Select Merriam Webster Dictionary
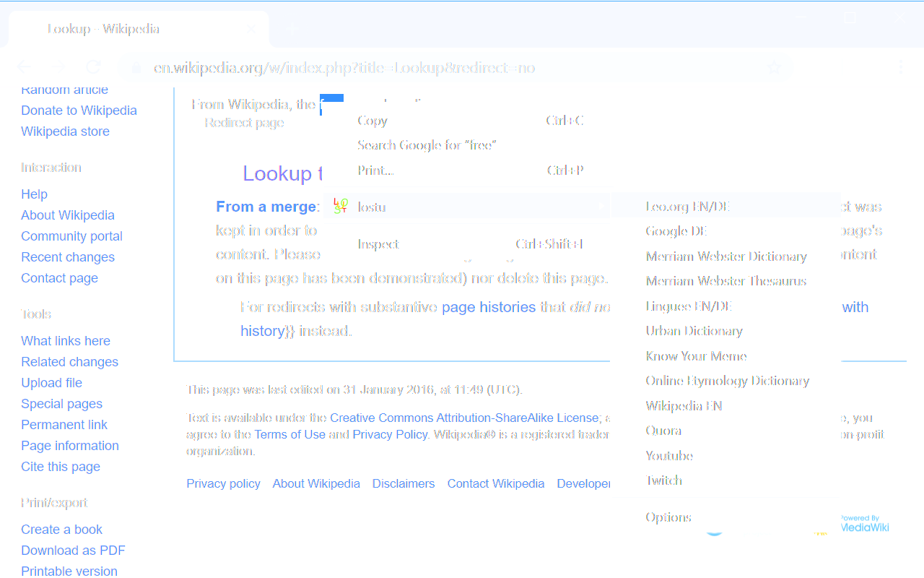 (725, 256)
